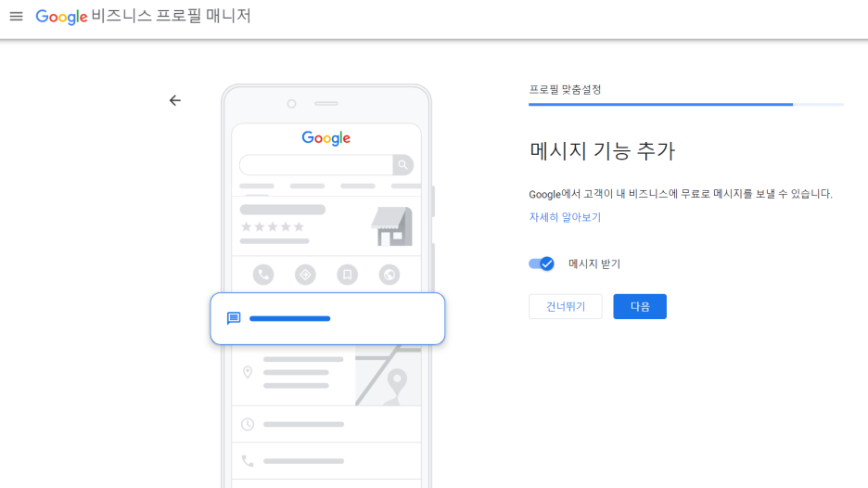Click the directions diamond icon in mockup
Screen dimensions: 868x488
[x=305, y=275]
